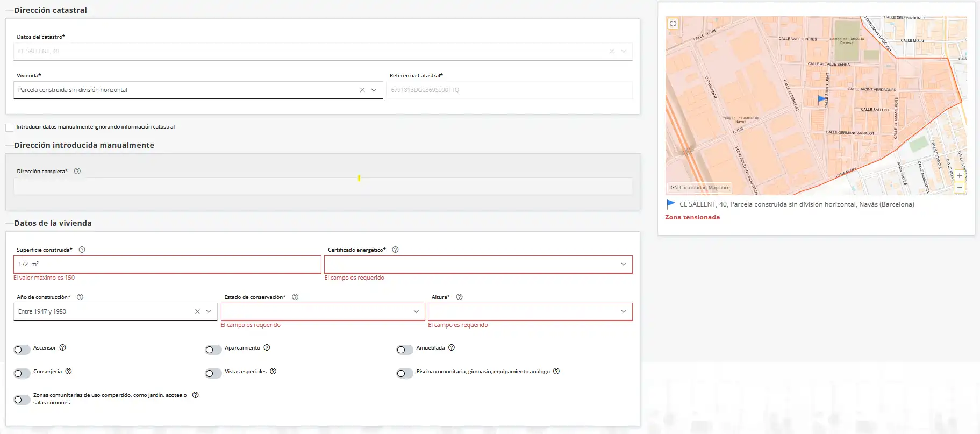
Task: Show help for Piscina comunitaria option
Action: tap(556, 372)
